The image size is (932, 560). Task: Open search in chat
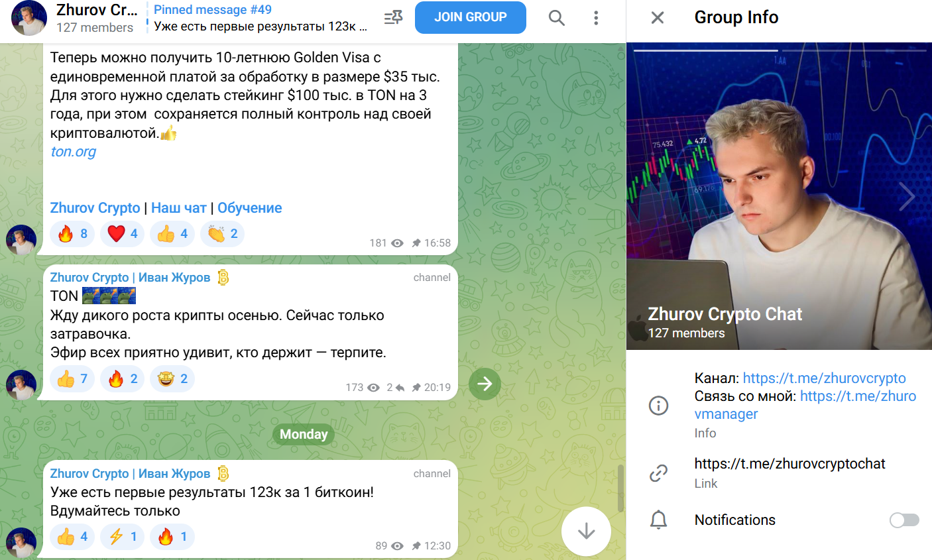(557, 18)
